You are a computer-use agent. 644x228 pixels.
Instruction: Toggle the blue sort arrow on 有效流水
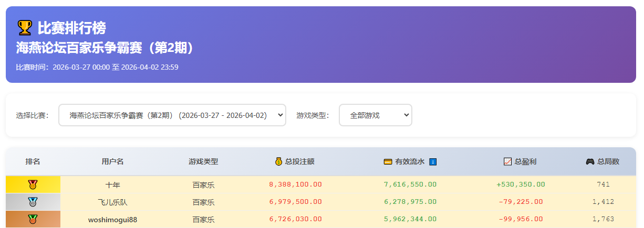(433, 161)
